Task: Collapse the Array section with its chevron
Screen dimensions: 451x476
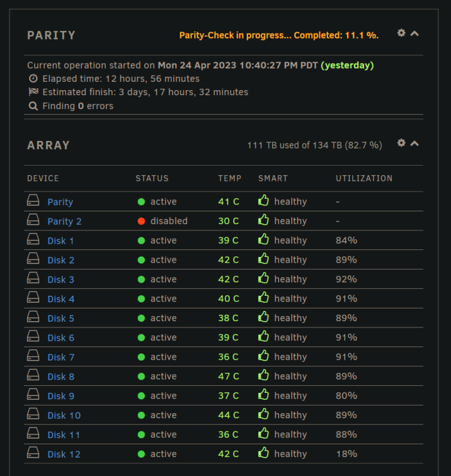Action: pos(415,143)
